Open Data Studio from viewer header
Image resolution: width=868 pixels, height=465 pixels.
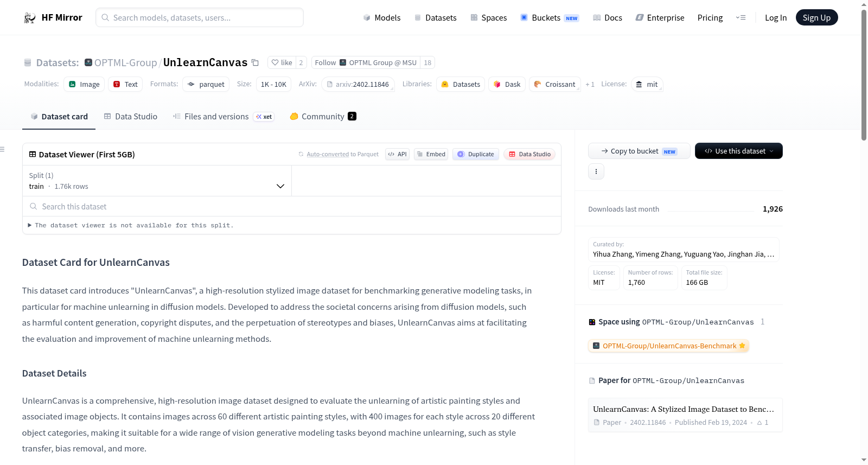[529, 154]
